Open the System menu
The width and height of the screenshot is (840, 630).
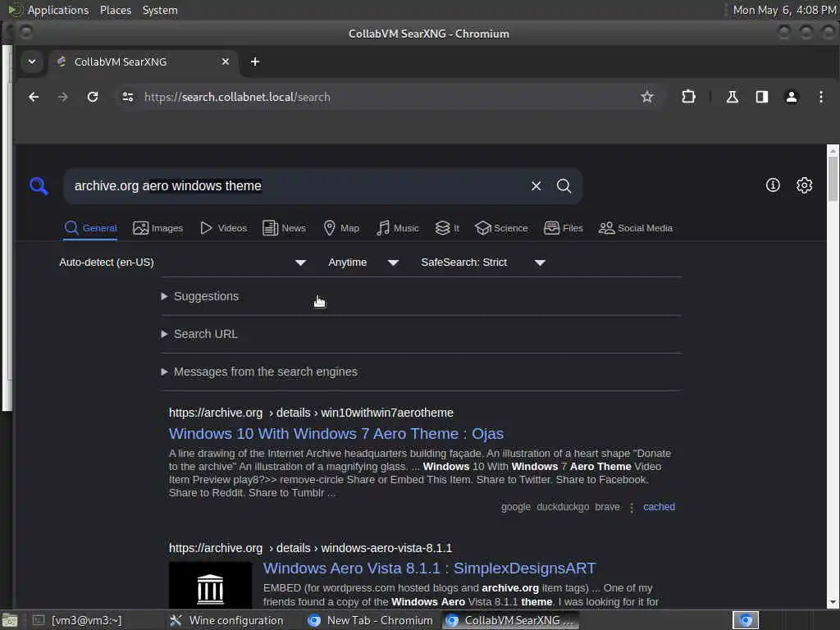[x=160, y=10]
